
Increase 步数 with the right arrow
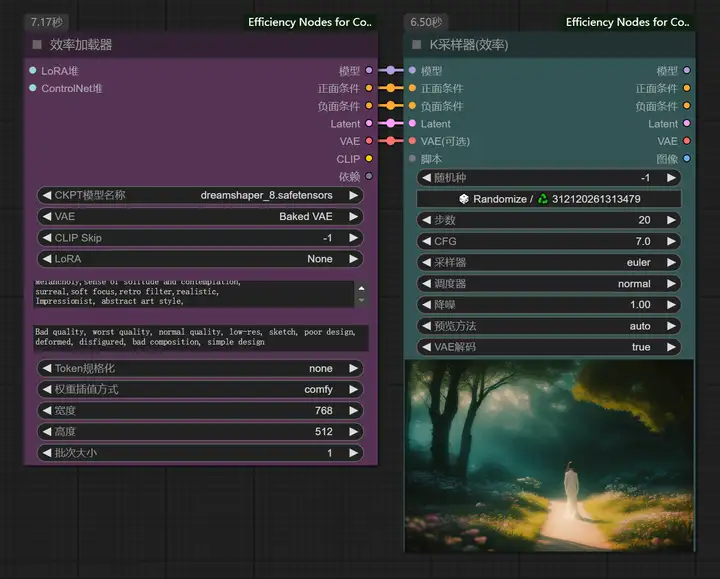tap(671, 220)
